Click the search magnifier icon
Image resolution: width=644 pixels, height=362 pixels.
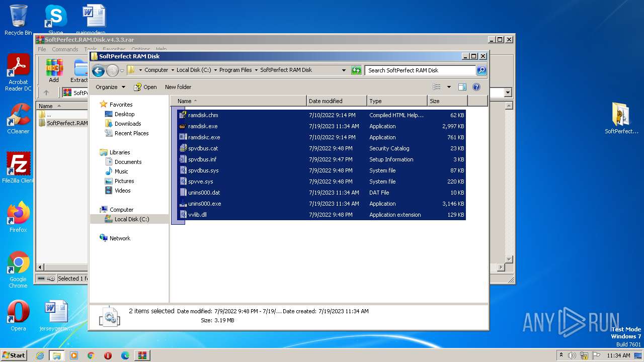tap(481, 70)
